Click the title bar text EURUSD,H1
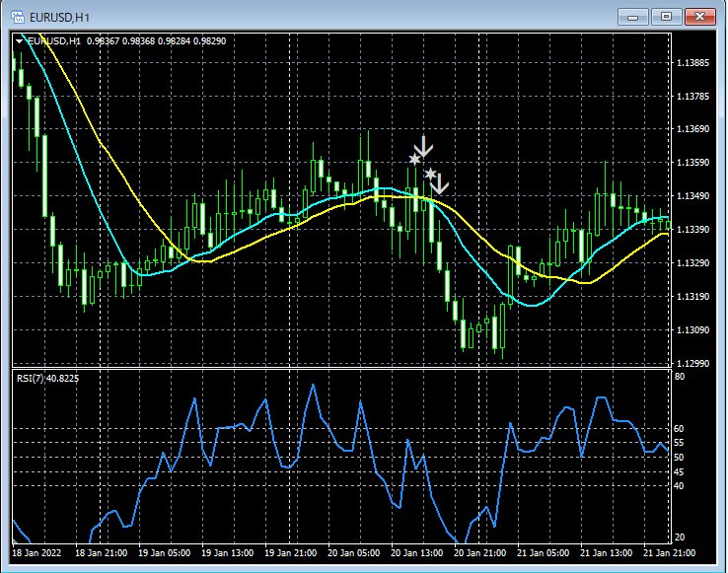This screenshot has width=728, height=573. point(59,18)
